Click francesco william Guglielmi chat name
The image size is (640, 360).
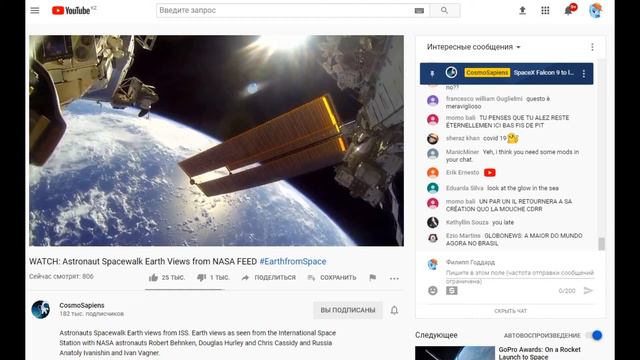(484, 99)
